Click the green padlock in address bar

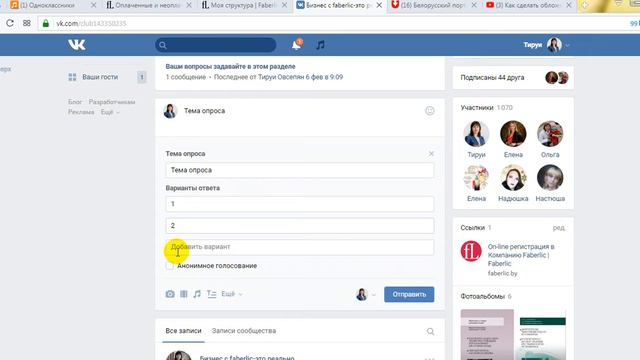(x=46, y=23)
